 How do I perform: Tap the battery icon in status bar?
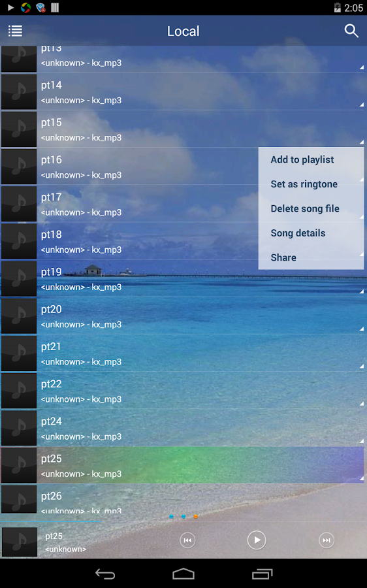pyautogui.click(x=338, y=7)
